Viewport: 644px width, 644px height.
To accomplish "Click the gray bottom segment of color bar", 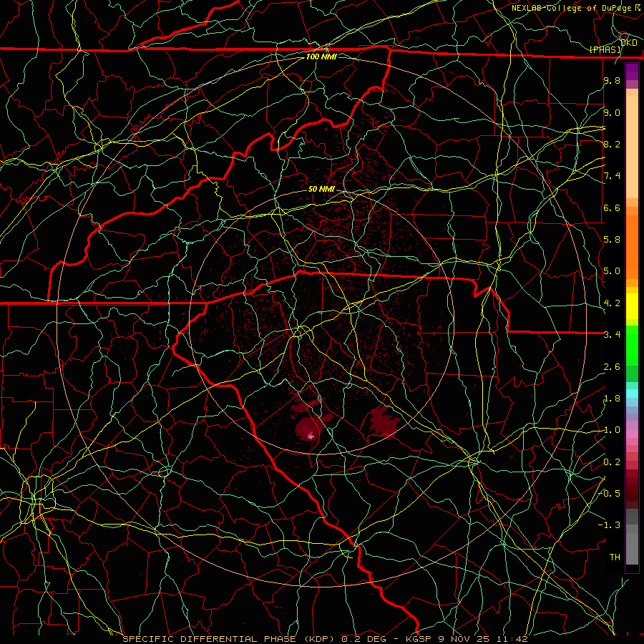I will coord(632,546).
